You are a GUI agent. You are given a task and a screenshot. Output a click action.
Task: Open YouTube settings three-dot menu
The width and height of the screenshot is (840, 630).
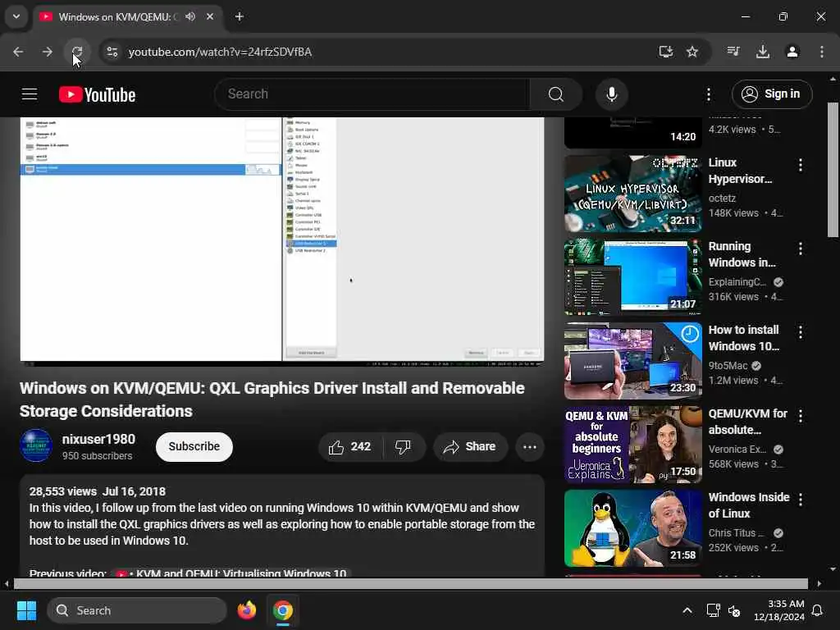pyautogui.click(x=708, y=94)
